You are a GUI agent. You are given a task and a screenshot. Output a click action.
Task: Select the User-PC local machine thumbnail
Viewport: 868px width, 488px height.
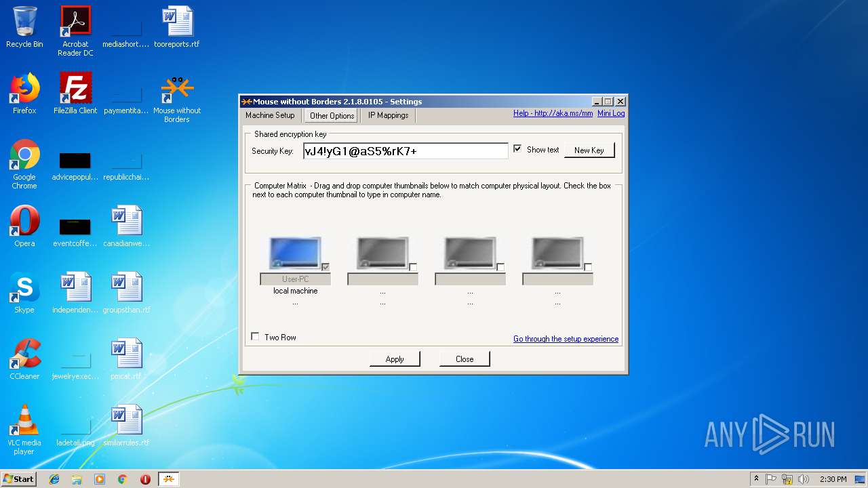tap(295, 253)
